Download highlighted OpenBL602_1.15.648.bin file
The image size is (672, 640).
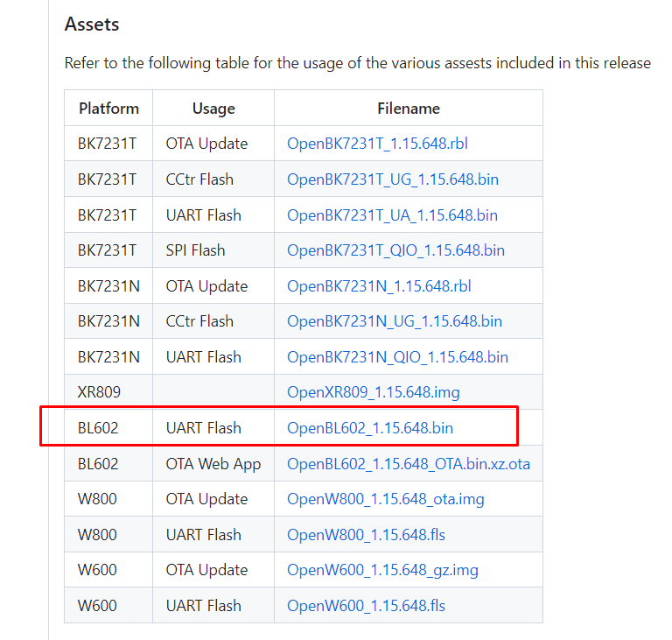tap(370, 428)
